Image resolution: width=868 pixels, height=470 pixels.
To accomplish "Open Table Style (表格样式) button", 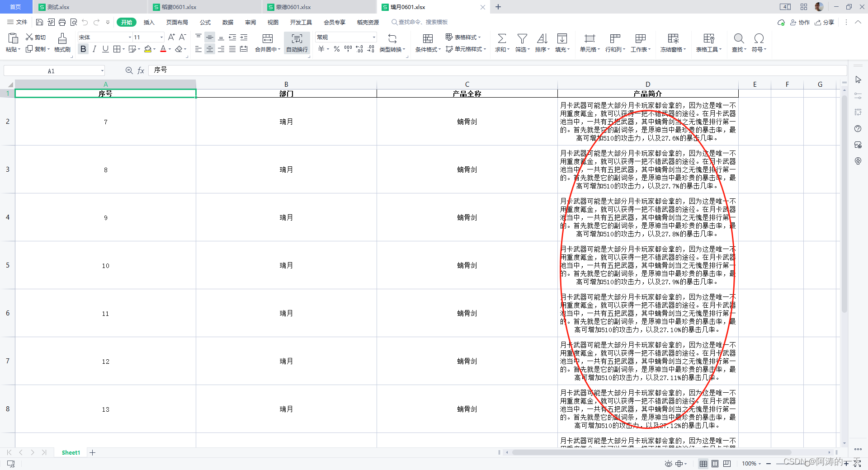I will point(463,37).
